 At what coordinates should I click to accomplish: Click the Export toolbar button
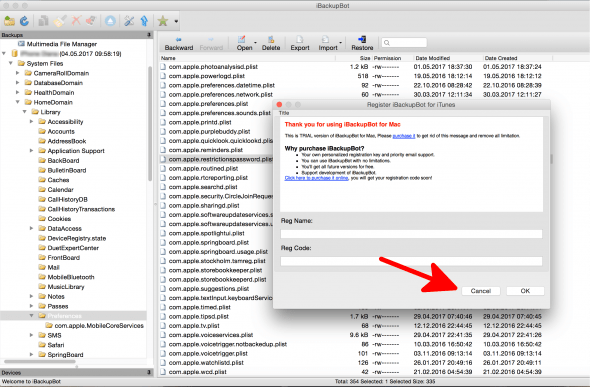[x=300, y=44]
